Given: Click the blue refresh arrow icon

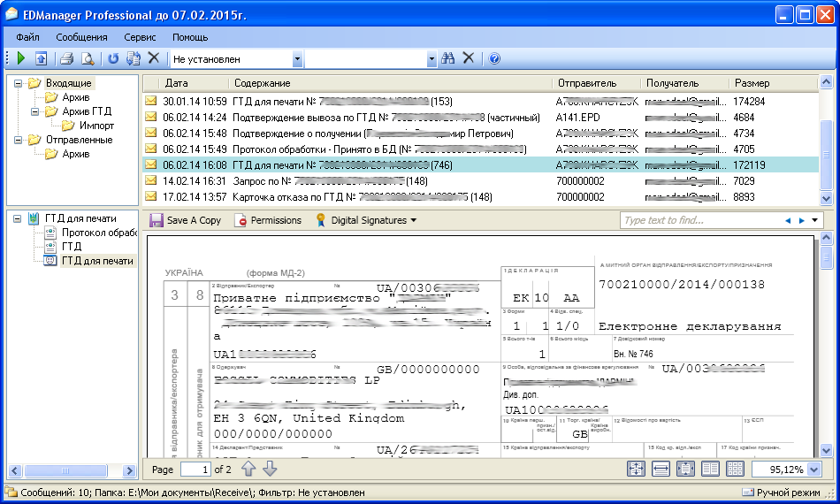Looking at the screenshot, I should tap(112, 58).
